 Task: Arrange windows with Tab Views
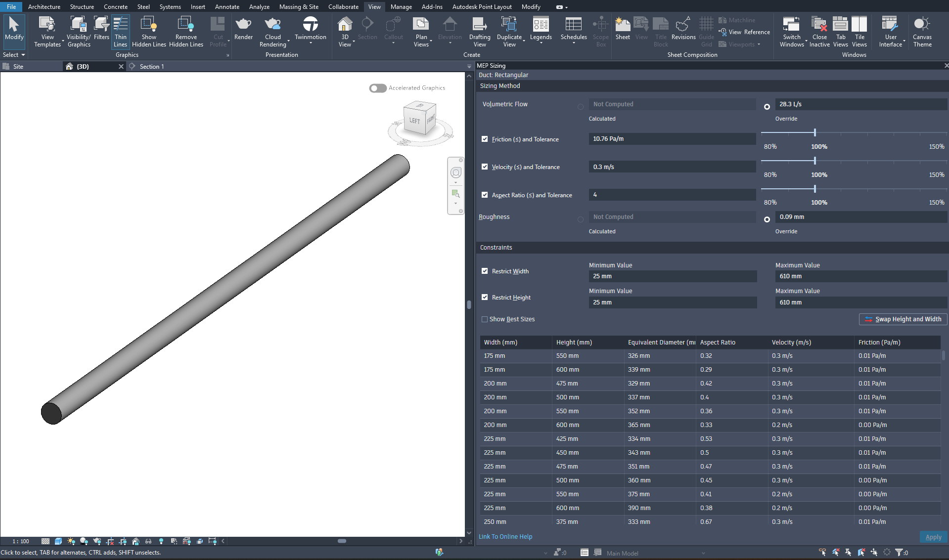click(x=841, y=32)
